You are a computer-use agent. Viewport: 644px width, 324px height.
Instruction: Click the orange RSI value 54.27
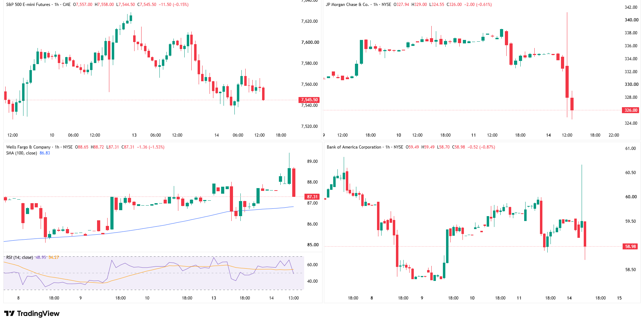(54, 257)
